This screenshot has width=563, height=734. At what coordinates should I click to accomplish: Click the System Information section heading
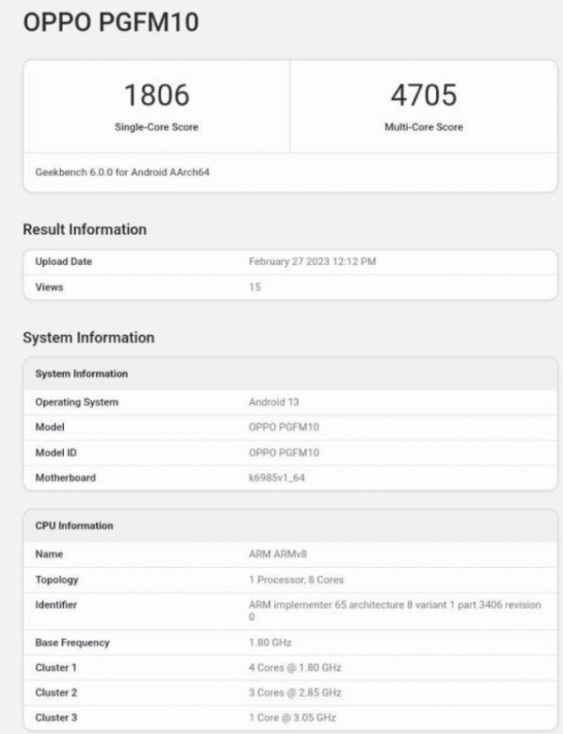[x=88, y=338]
